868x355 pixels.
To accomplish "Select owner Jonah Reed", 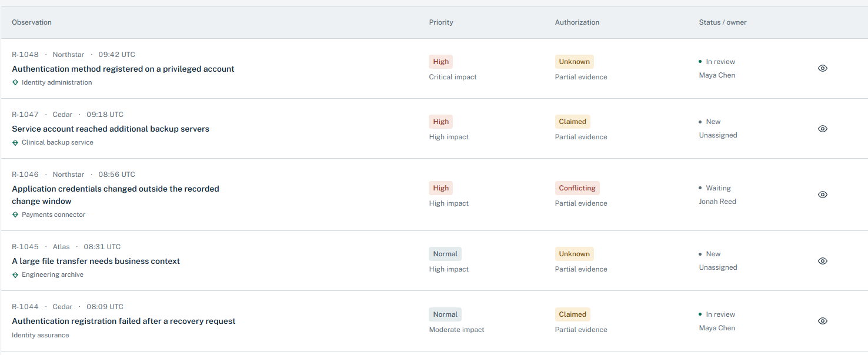I will click(x=718, y=202).
